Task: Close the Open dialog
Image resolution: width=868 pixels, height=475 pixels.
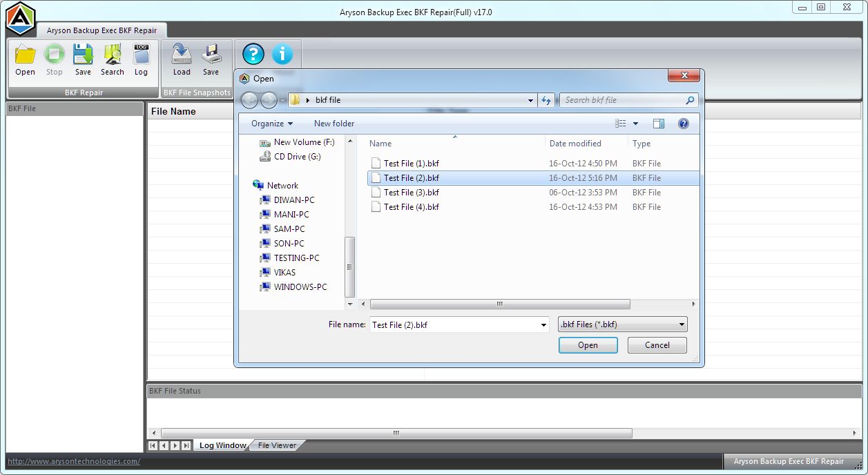Action: pyautogui.click(x=684, y=75)
